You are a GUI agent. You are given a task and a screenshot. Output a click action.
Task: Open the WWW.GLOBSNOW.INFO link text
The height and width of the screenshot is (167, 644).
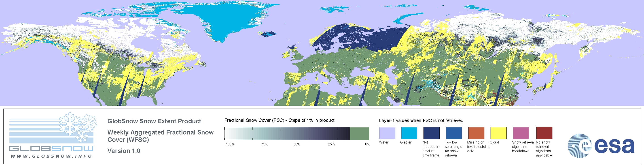coord(51,156)
